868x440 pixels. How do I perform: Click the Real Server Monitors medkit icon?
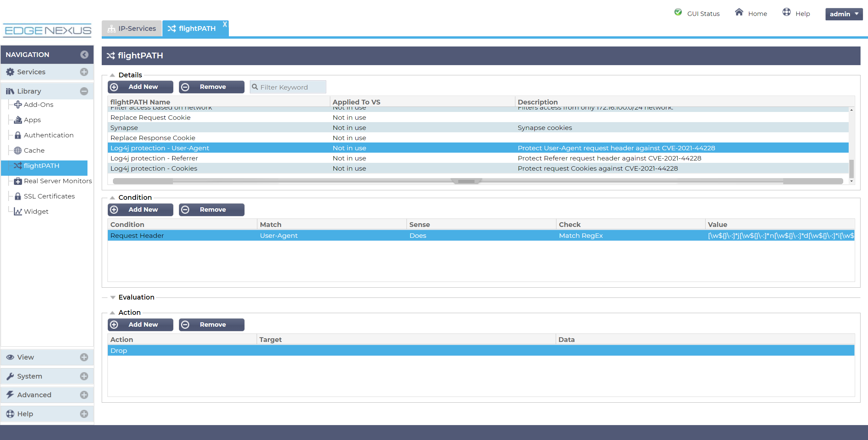point(18,181)
